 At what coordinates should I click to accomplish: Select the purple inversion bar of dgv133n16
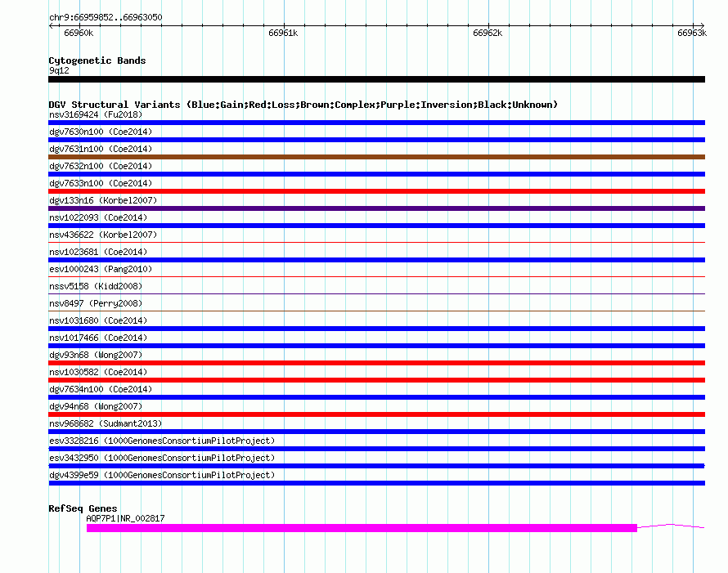pos(376,208)
